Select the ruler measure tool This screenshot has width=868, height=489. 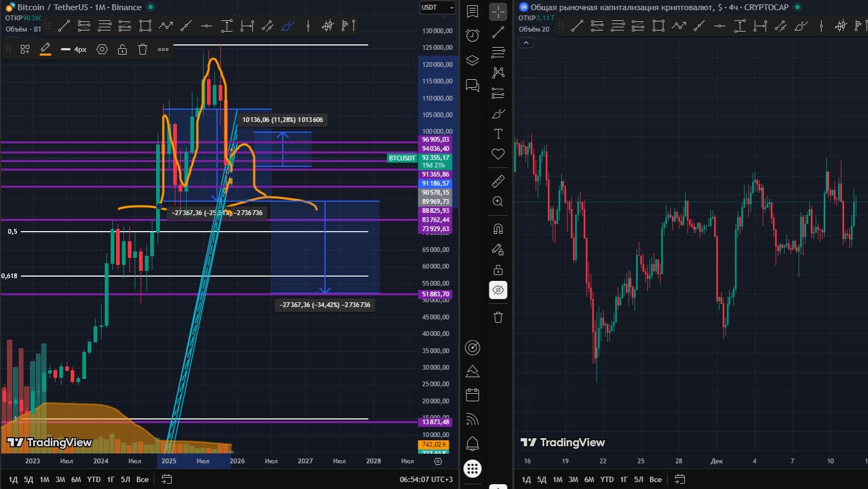tap(498, 181)
